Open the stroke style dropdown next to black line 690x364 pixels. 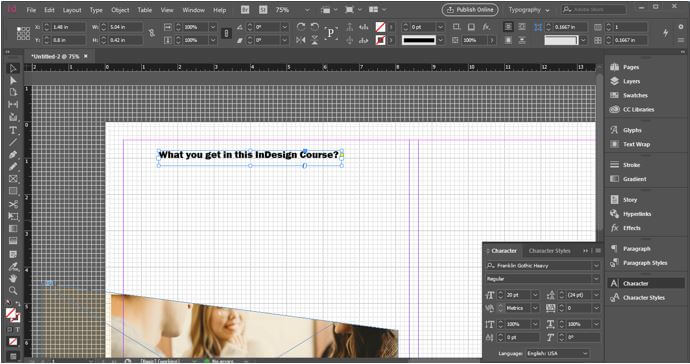(x=440, y=40)
